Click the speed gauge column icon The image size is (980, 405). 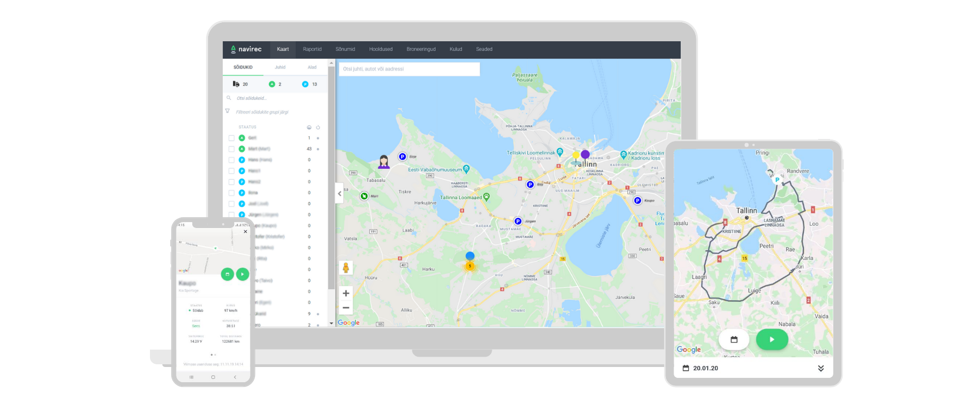(x=309, y=128)
